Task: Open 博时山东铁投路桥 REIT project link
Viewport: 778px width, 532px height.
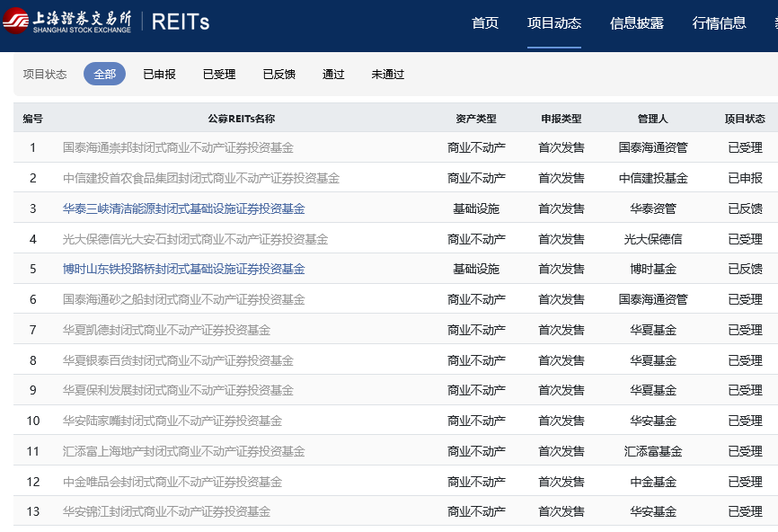Action: click(x=183, y=269)
